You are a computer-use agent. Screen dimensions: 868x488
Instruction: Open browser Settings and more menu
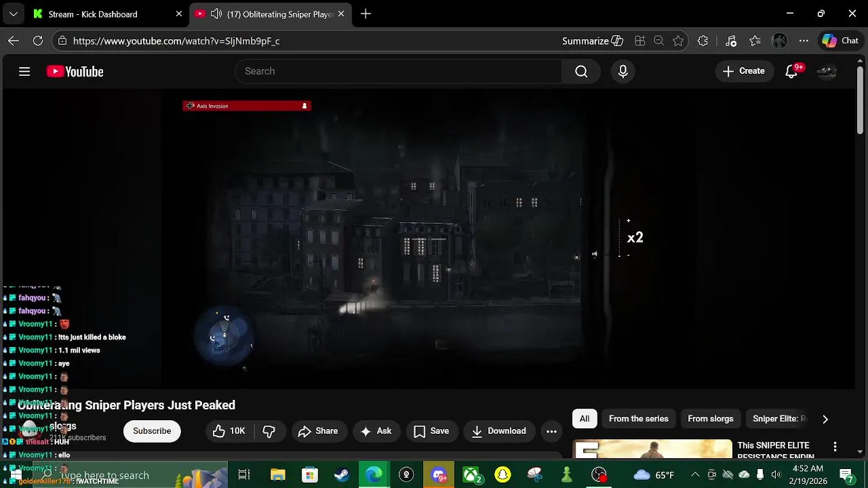(804, 41)
